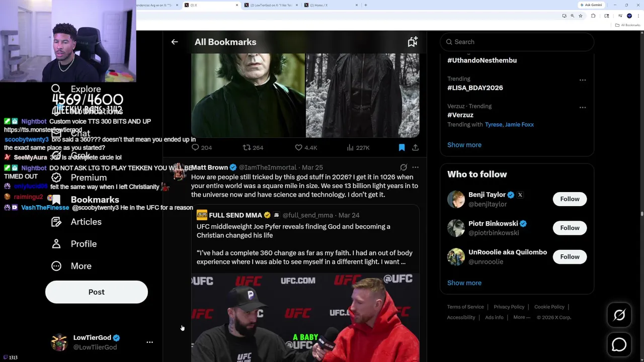This screenshot has width=644, height=362.
Task: Open Accessibility footer link
Action: pyautogui.click(x=461, y=317)
